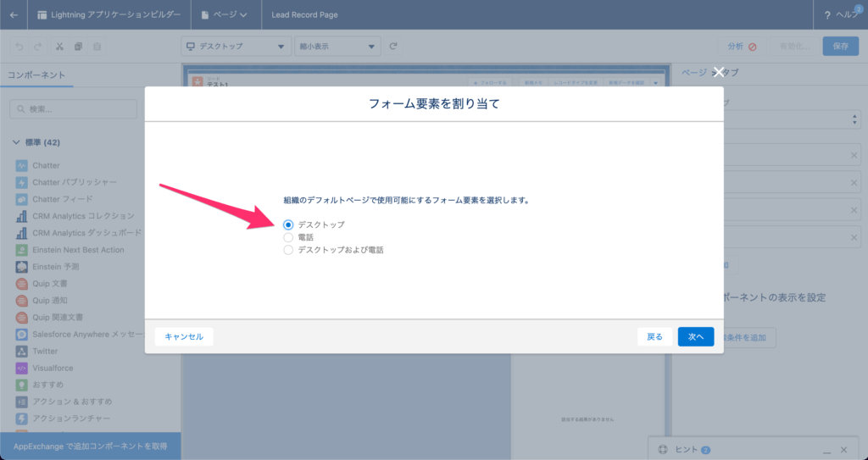Screen dimensions: 868x460
Task: Select the おすすめ component icon
Action: click(x=21, y=385)
